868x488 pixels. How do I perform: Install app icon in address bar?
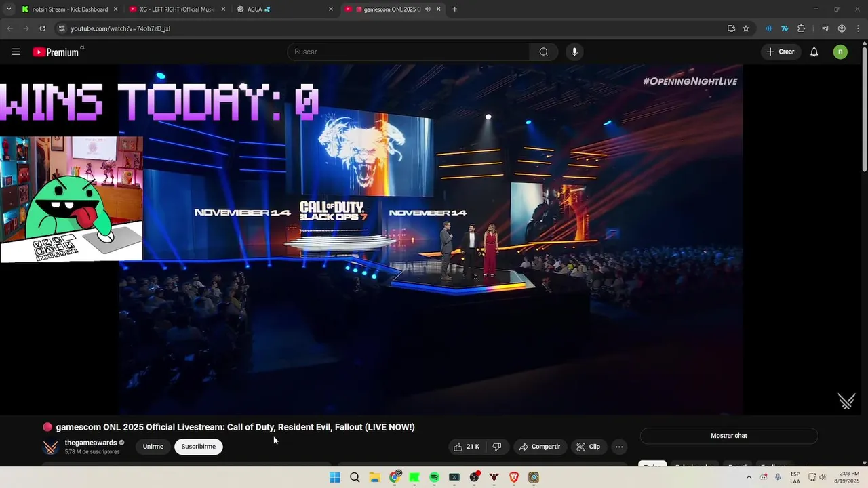[731, 28]
